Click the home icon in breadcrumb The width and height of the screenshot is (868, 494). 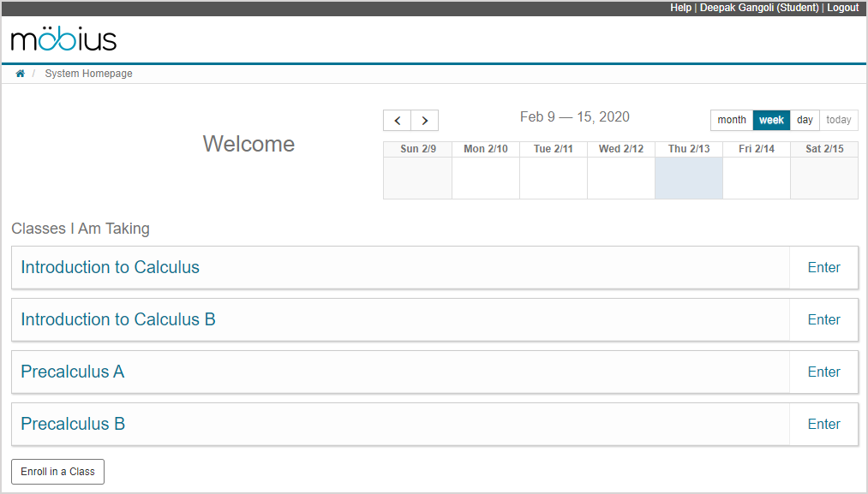21,74
